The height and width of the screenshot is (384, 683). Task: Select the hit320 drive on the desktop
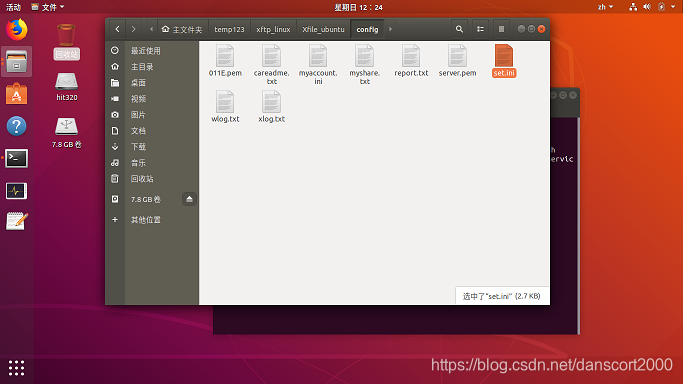click(66, 87)
